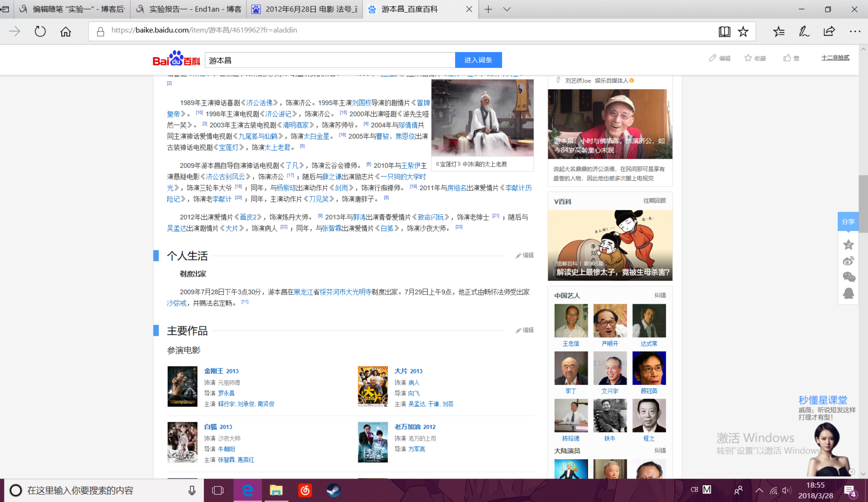
Task: Toggle the 赞 thumbs-up button
Action: (x=791, y=58)
